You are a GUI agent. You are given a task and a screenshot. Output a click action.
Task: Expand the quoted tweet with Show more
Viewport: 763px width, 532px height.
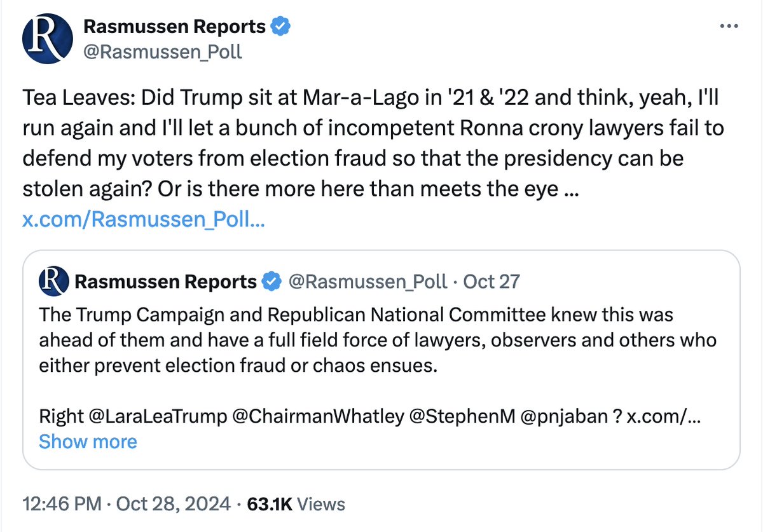[88, 441]
